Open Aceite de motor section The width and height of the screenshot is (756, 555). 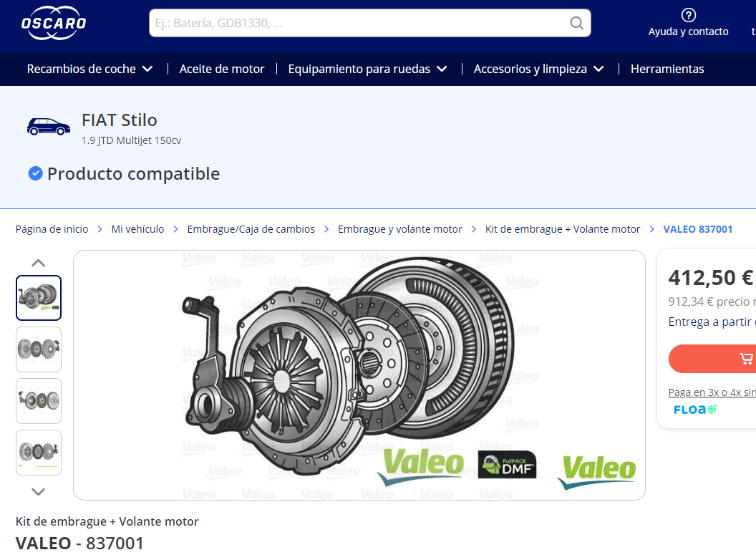(x=222, y=69)
